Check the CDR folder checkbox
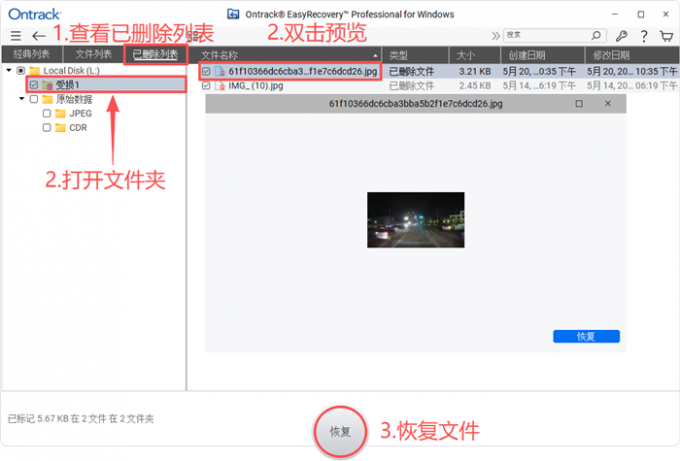Image resolution: width=680 pixels, height=461 pixels. [47, 128]
